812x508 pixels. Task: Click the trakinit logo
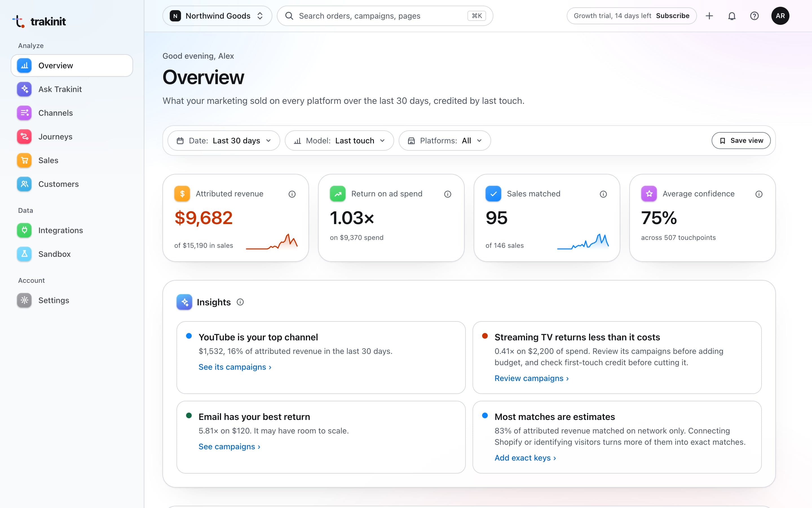39,21
